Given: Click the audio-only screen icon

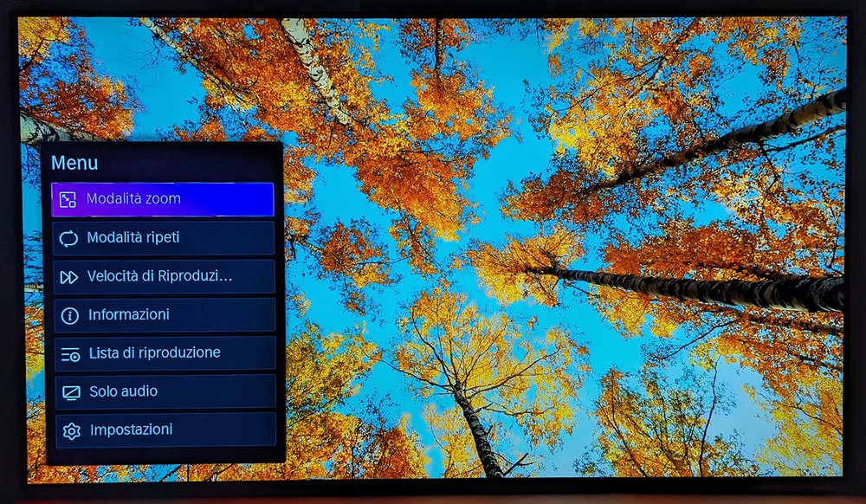Looking at the screenshot, I should 71,392.
